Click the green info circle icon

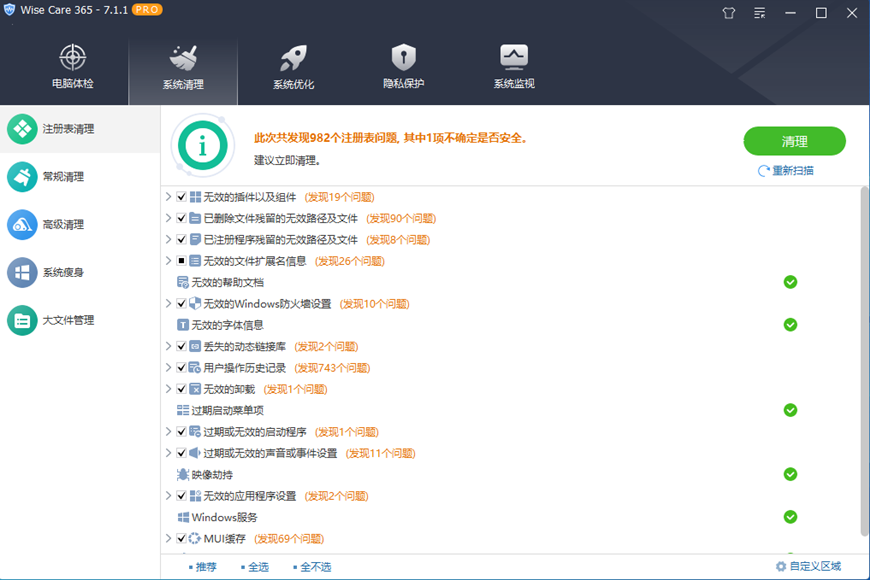[203, 145]
